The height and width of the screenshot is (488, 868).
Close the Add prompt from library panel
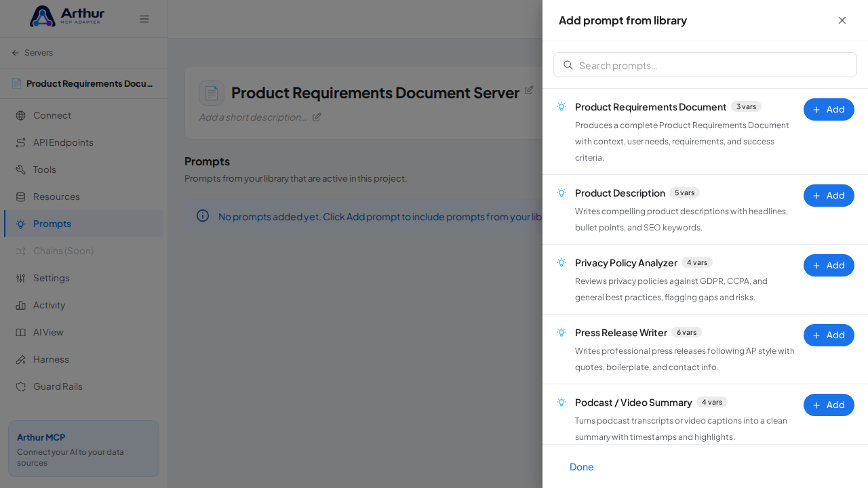pos(842,20)
